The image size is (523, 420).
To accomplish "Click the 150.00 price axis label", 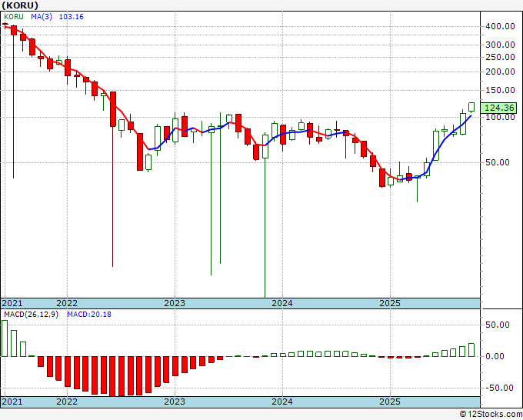I will point(499,90).
